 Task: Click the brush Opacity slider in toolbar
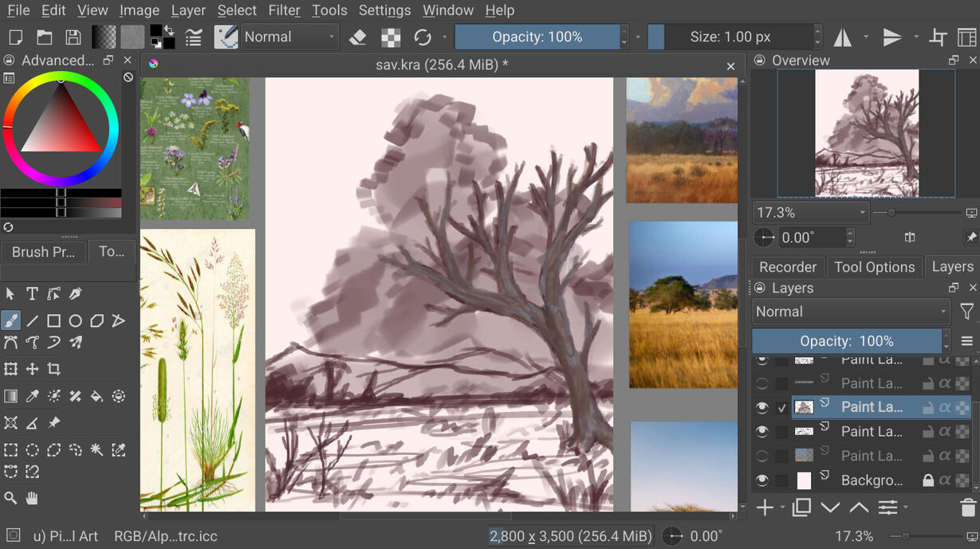point(537,37)
